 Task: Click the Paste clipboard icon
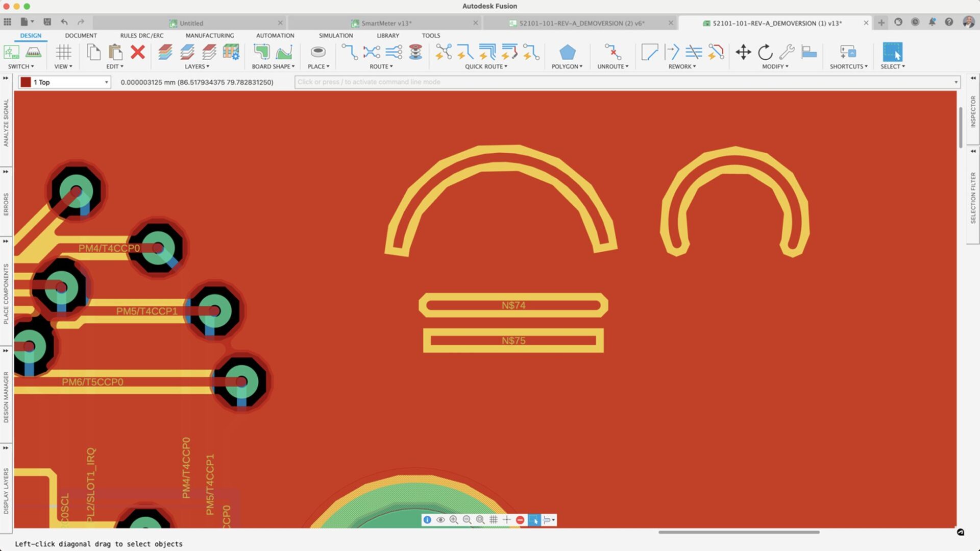point(116,52)
